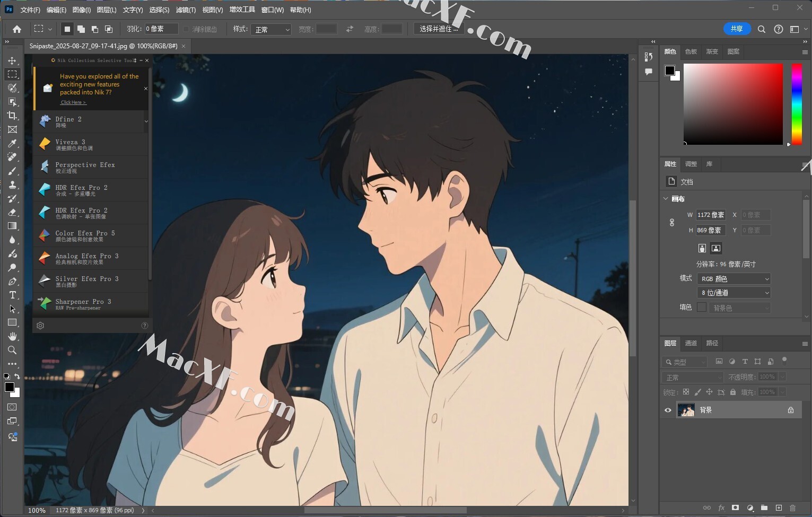This screenshot has height=517, width=812.
Task: Open the 样式 dropdown
Action: (272, 29)
